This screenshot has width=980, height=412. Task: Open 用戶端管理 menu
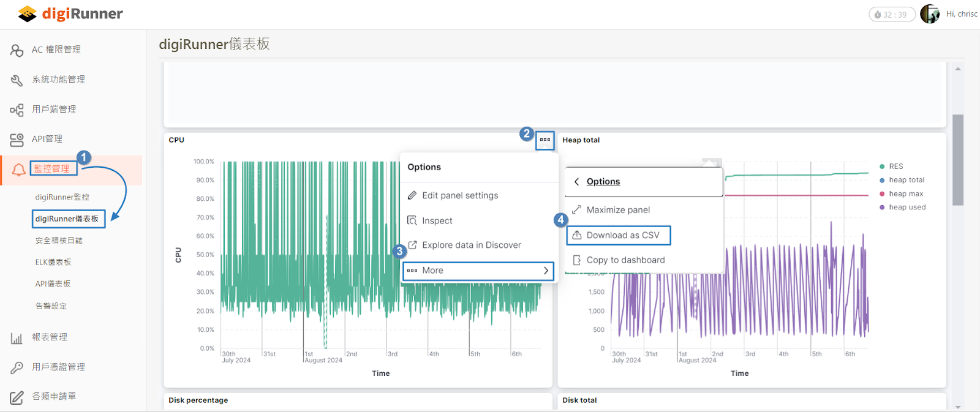(54, 110)
